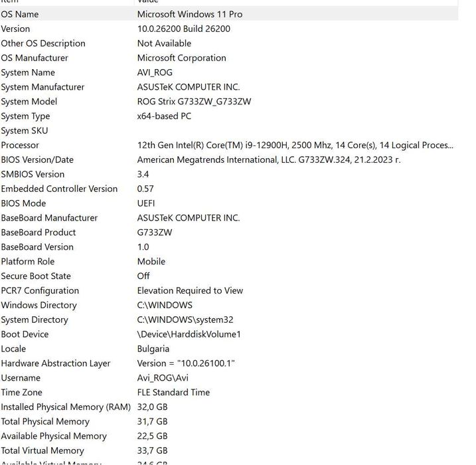The width and height of the screenshot is (476, 465).
Task: Click the value 0.57
Action: [145, 189]
